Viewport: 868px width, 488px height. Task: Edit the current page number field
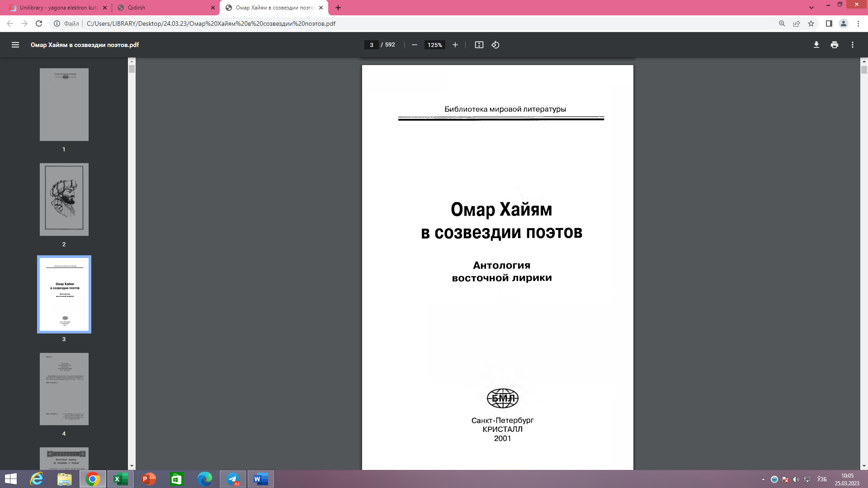(371, 45)
